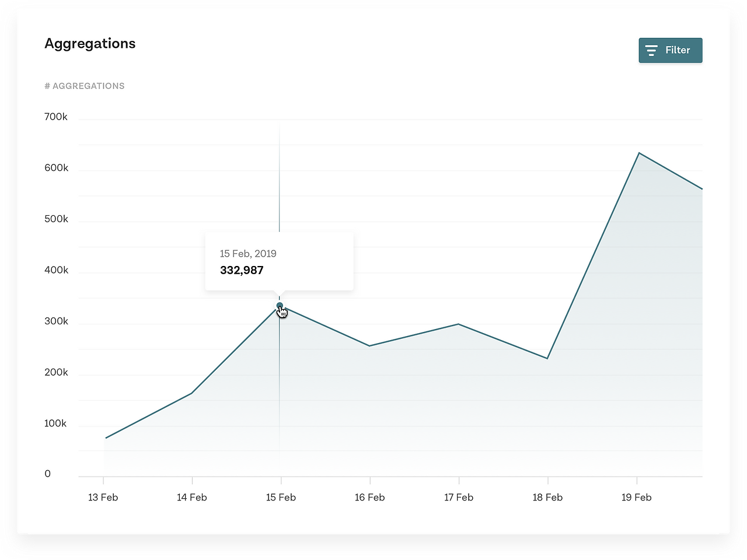Screen dimensions: 747x560
Task: Click the 700k y-axis label
Action: click(x=56, y=117)
